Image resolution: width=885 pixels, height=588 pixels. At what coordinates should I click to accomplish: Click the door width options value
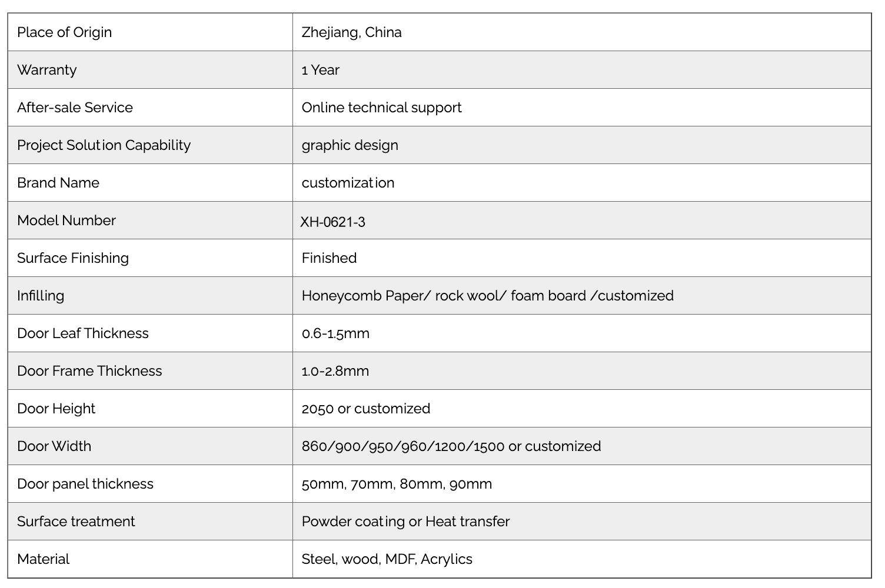pyautogui.click(x=451, y=446)
